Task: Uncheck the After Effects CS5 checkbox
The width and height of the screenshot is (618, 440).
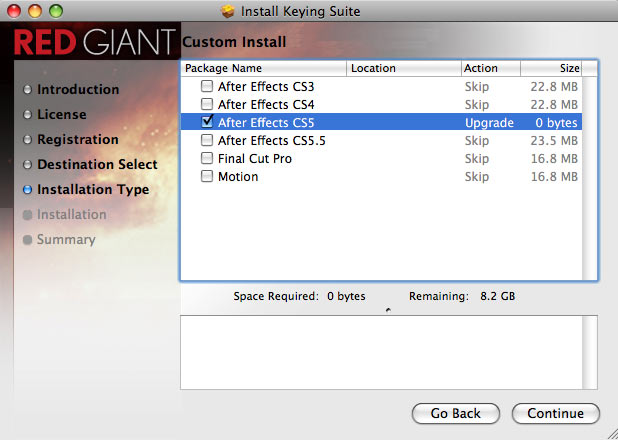Action: [x=207, y=122]
